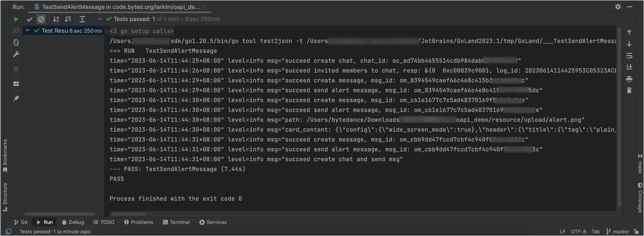Viewport: 644px width, 236px height.
Task: Pin the Run tool window
Action: [16, 98]
